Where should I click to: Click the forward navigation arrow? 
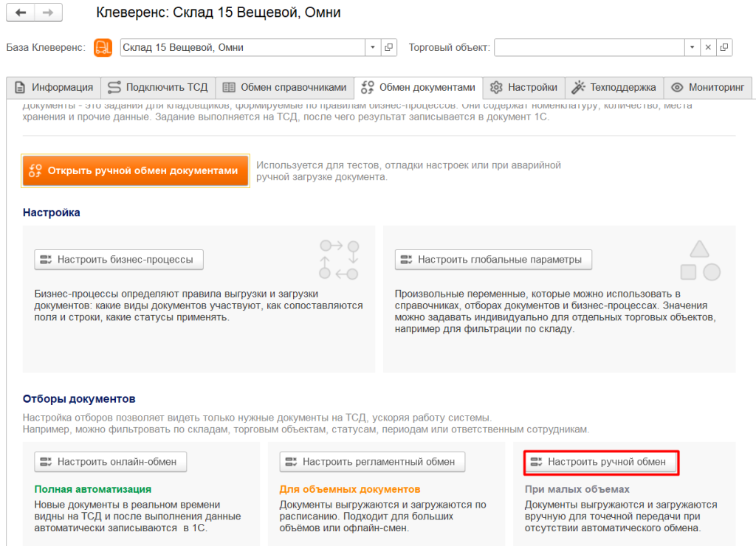click(48, 13)
